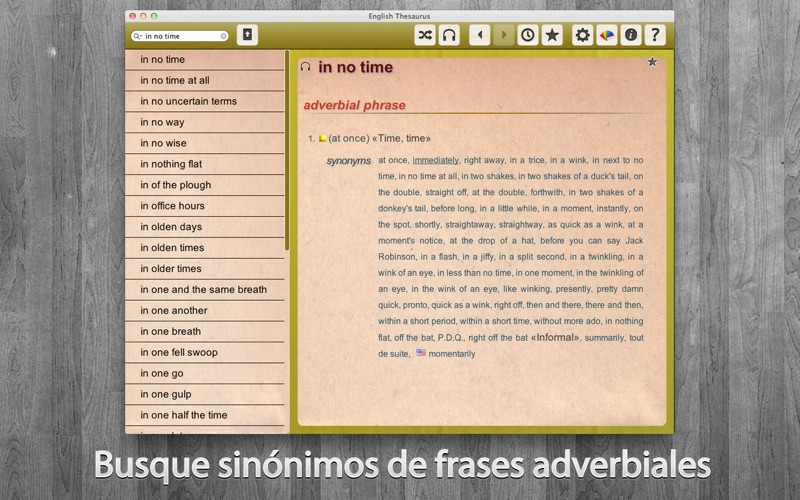Click the yellow marker next to (at once)
Screen dimensions: 800x500
[x=322, y=138]
